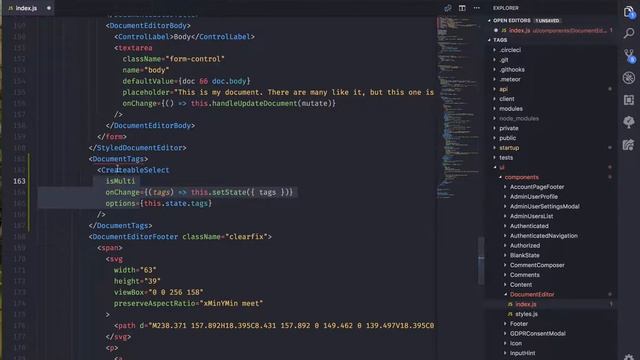Open the Explorer view in the activity bar

(629, 12)
